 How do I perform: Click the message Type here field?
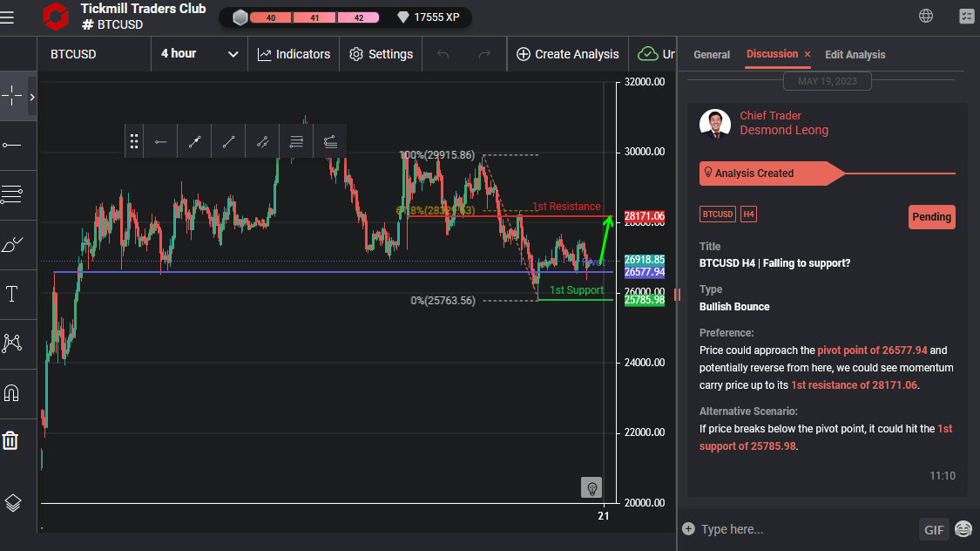coord(807,529)
